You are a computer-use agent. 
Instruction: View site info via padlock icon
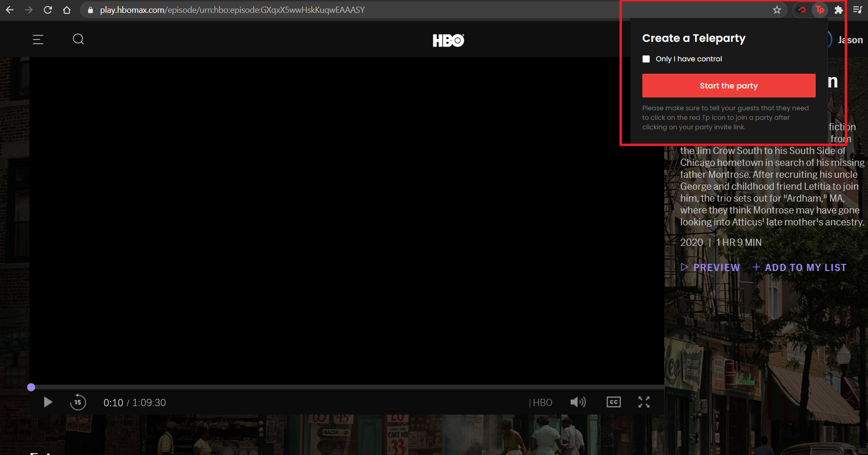pyautogui.click(x=90, y=10)
